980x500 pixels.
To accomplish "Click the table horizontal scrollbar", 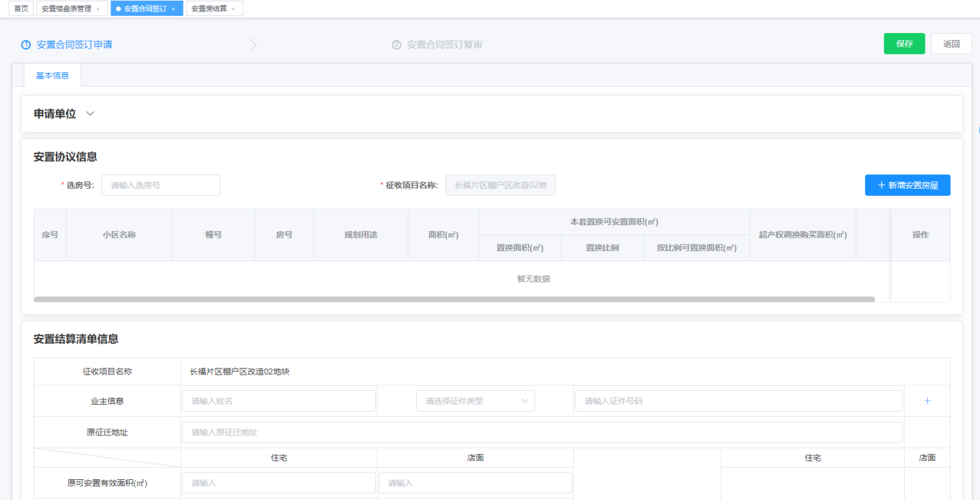I will [454, 299].
